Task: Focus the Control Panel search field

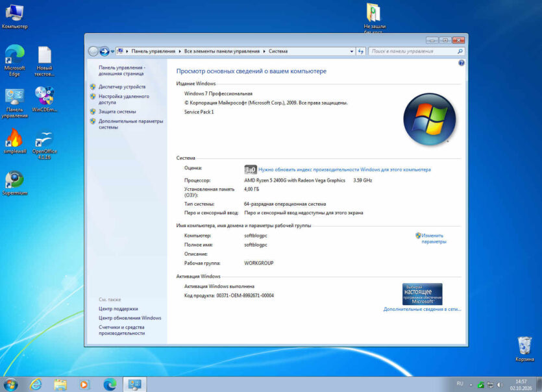Action: [x=416, y=51]
